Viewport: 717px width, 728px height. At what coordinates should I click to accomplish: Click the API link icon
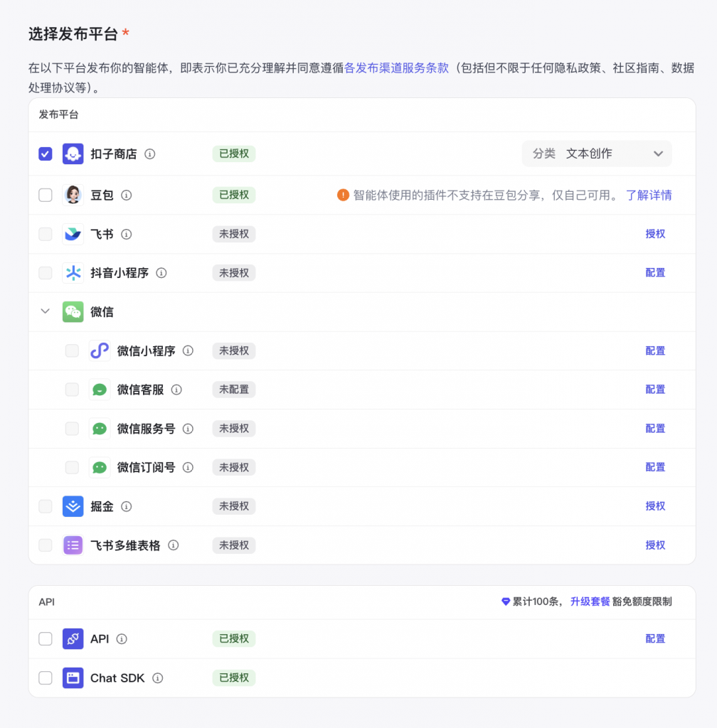click(x=73, y=639)
